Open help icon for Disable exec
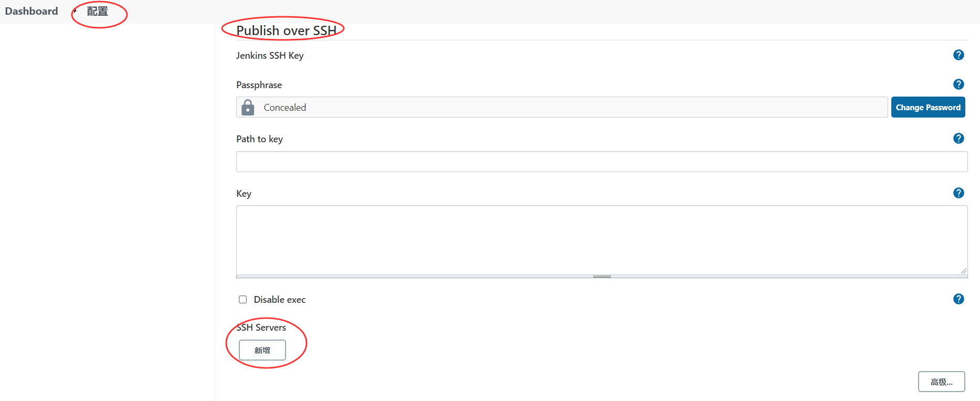Screen dimensions: 980x401 pyautogui.click(x=958, y=299)
